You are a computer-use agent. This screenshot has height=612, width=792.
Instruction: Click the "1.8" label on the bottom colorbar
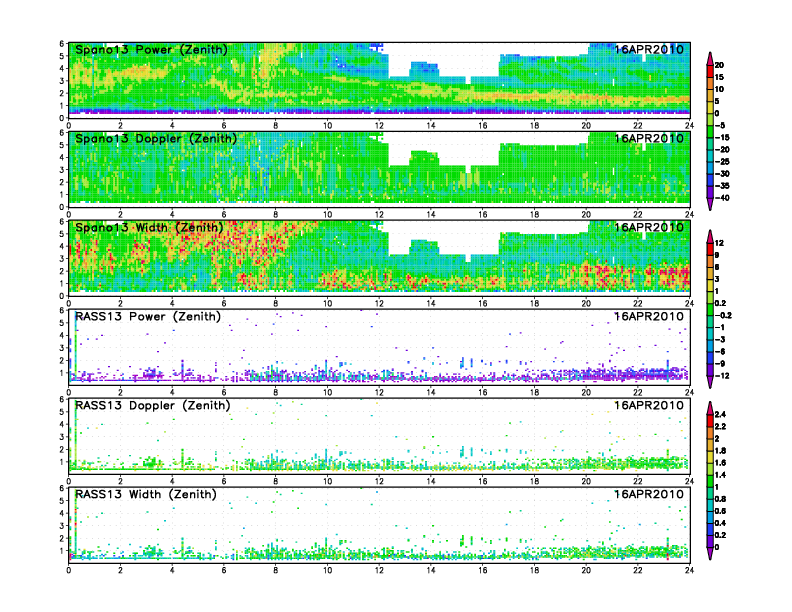tap(720, 450)
